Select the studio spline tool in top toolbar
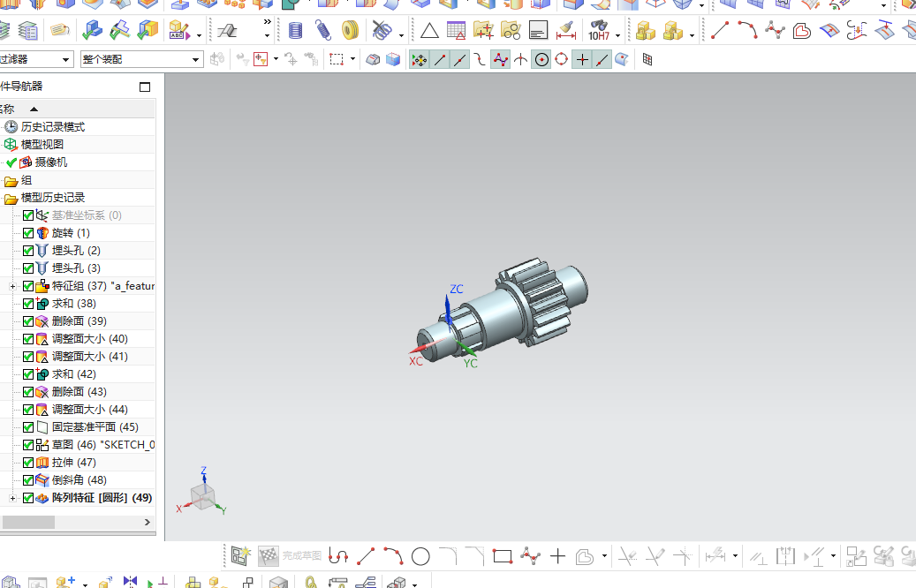 (x=775, y=30)
